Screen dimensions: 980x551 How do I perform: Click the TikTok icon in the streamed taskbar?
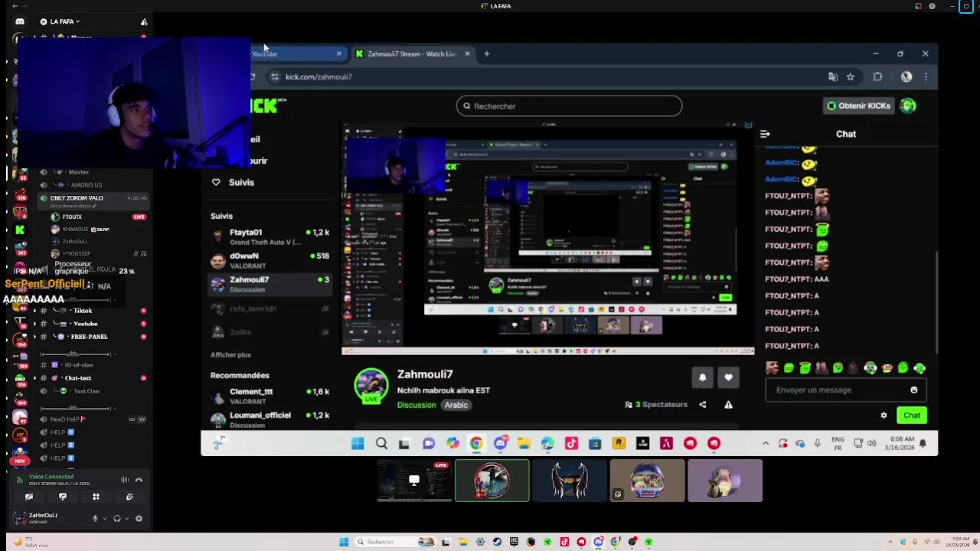click(571, 443)
